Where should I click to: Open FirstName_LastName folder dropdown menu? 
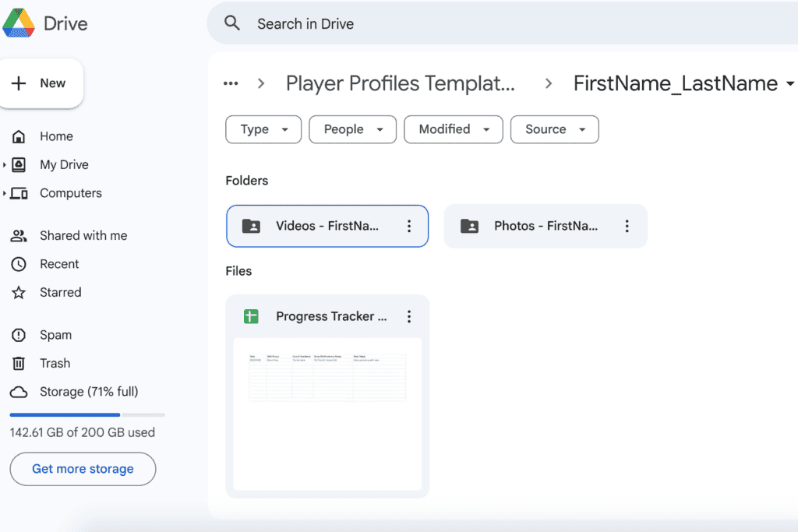tap(790, 83)
